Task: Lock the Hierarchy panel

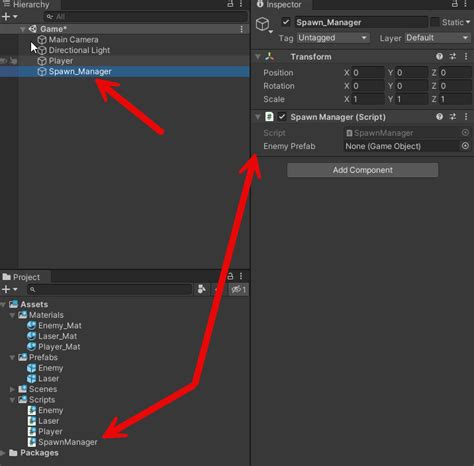Action: (x=230, y=4)
